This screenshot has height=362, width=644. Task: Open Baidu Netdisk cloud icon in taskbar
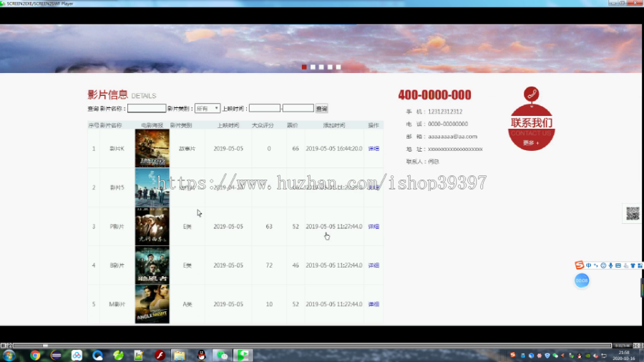tap(77, 355)
